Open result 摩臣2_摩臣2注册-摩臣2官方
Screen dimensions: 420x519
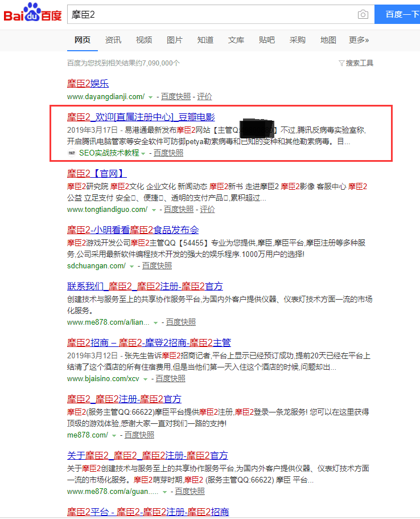tap(124, 399)
